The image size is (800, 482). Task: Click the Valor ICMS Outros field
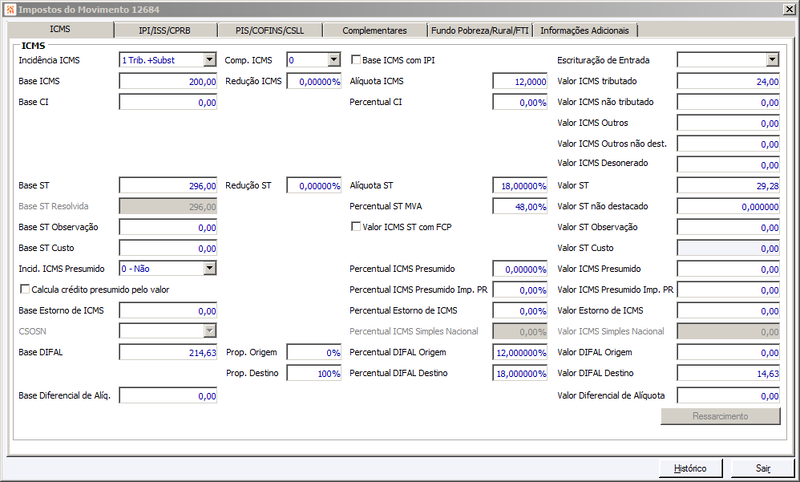(x=729, y=123)
